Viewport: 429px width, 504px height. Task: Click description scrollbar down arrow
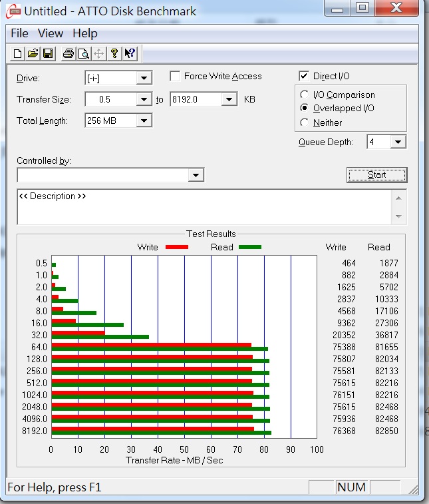[398, 216]
